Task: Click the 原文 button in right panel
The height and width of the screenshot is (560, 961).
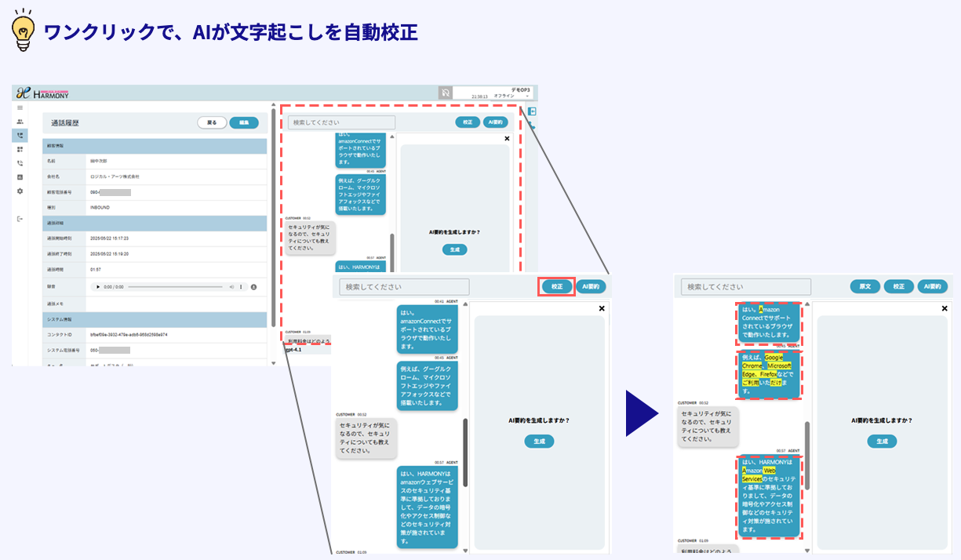Action: (x=865, y=287)
